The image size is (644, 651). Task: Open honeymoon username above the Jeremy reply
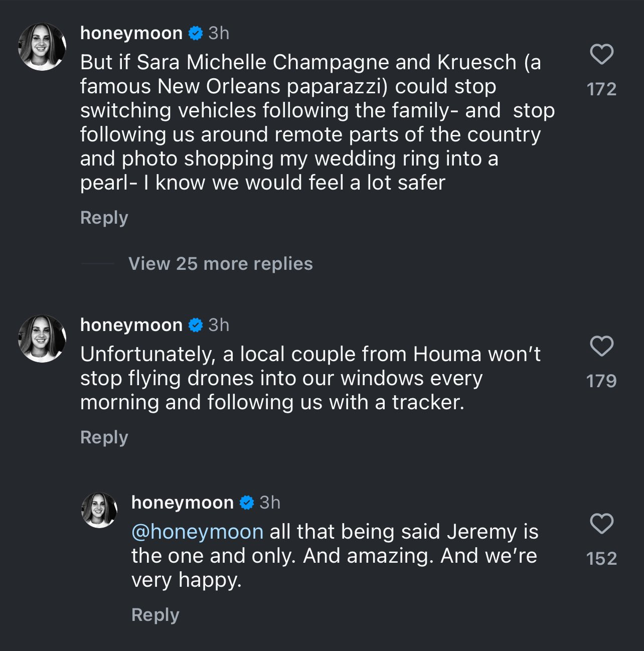click(x=183, y=503)
